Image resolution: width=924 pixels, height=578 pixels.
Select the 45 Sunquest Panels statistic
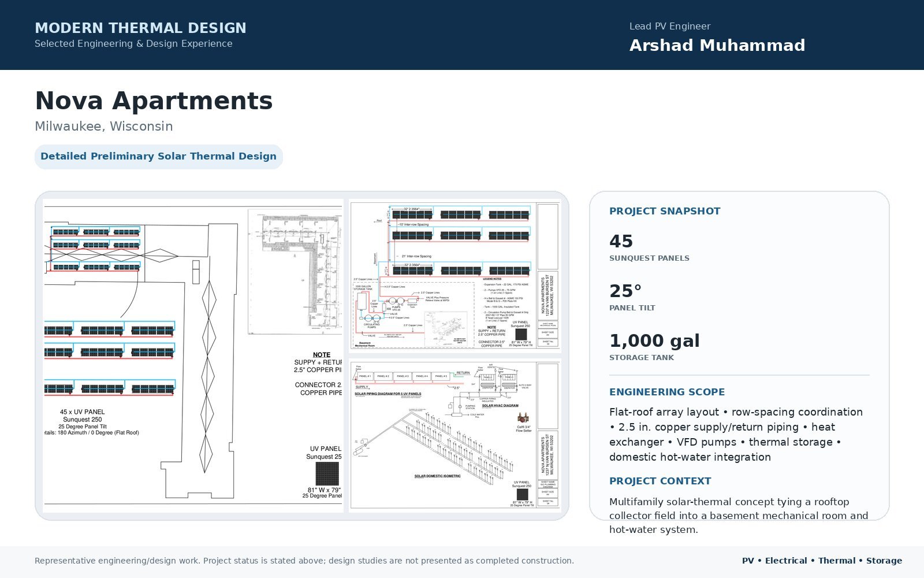click(x=649, y=247)
